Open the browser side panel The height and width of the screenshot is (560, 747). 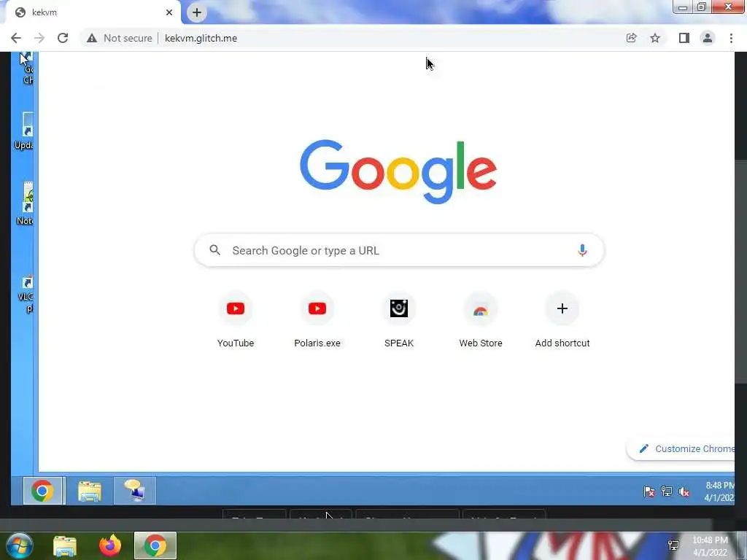(x=684, y=38)
